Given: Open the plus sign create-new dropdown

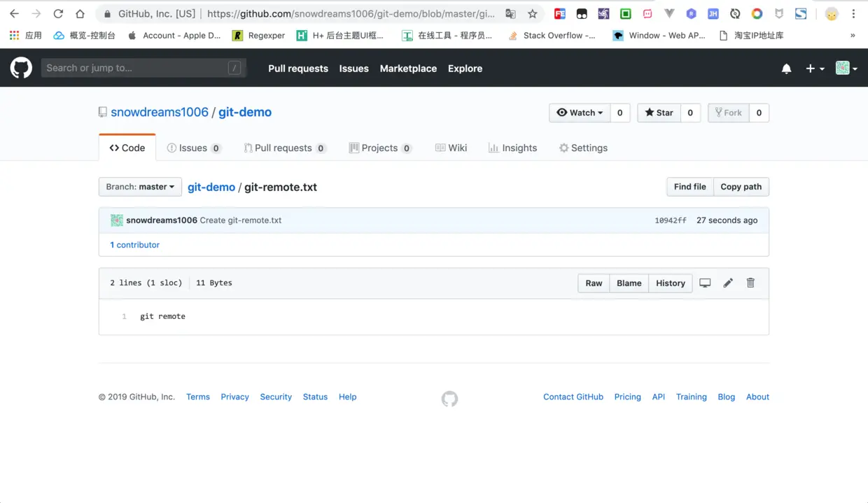Looking at the screenshot, I should pos(814,68).
